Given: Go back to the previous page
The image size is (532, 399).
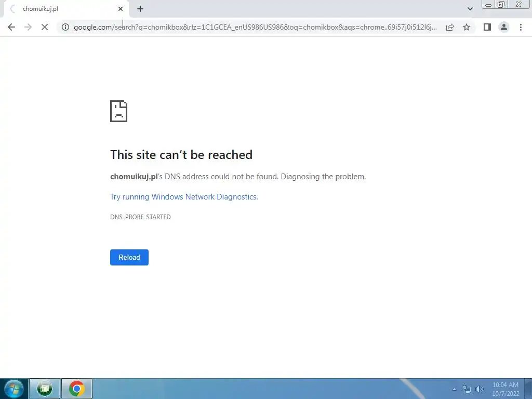Looking at the screenshot, I should pyautogui.click(x=11, y=27).
